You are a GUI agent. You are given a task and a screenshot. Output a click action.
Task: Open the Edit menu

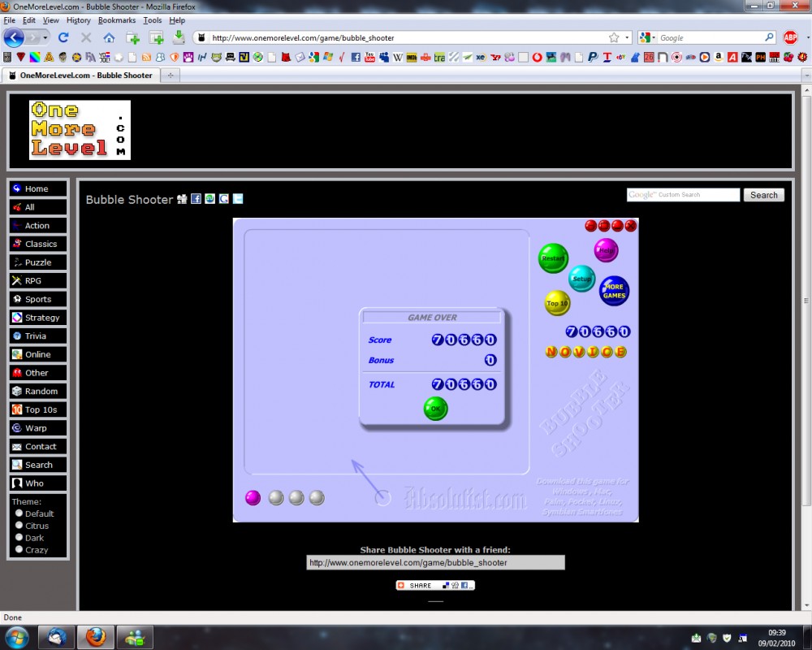click(29, 20)
